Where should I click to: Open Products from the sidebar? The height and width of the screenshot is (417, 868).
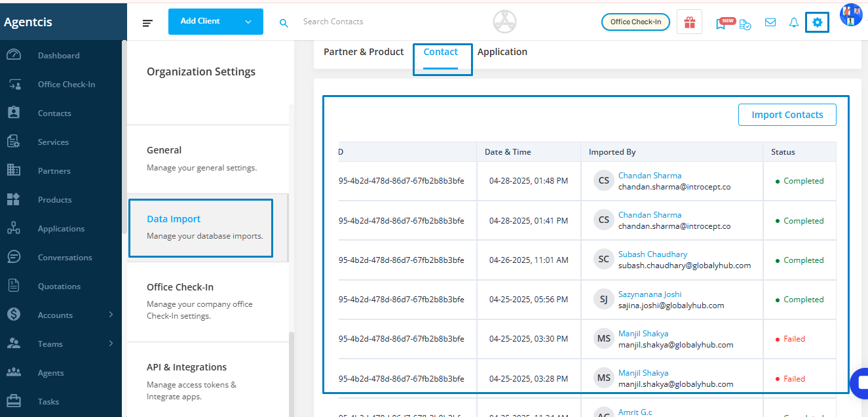tap(55, 200)
